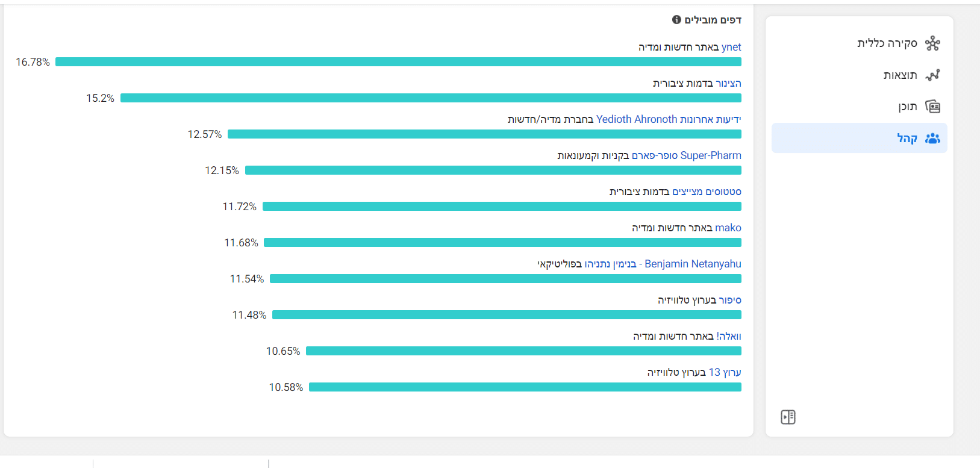Open the סיפור page link
This screenshot has height=468, width=980.
[x=730, y=300]
